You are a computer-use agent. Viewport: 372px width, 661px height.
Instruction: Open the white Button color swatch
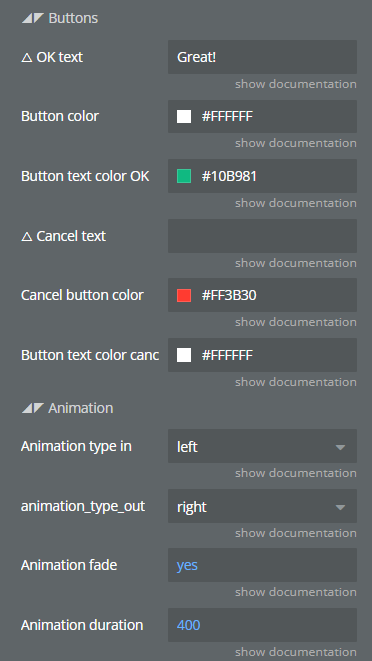184,116
